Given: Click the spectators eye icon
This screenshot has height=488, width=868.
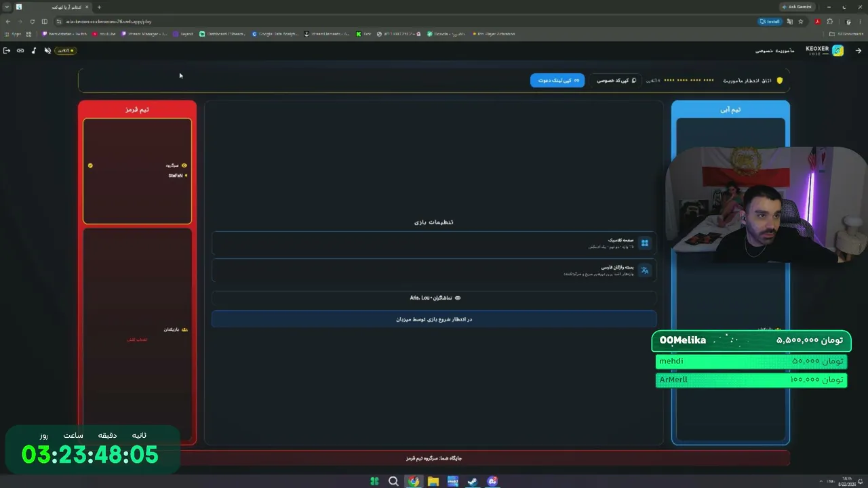Looking at the screenshot, I should click(458, 298).
